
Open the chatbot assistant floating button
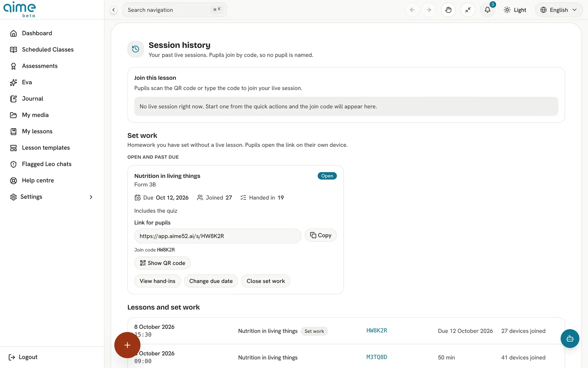(570, 339)
